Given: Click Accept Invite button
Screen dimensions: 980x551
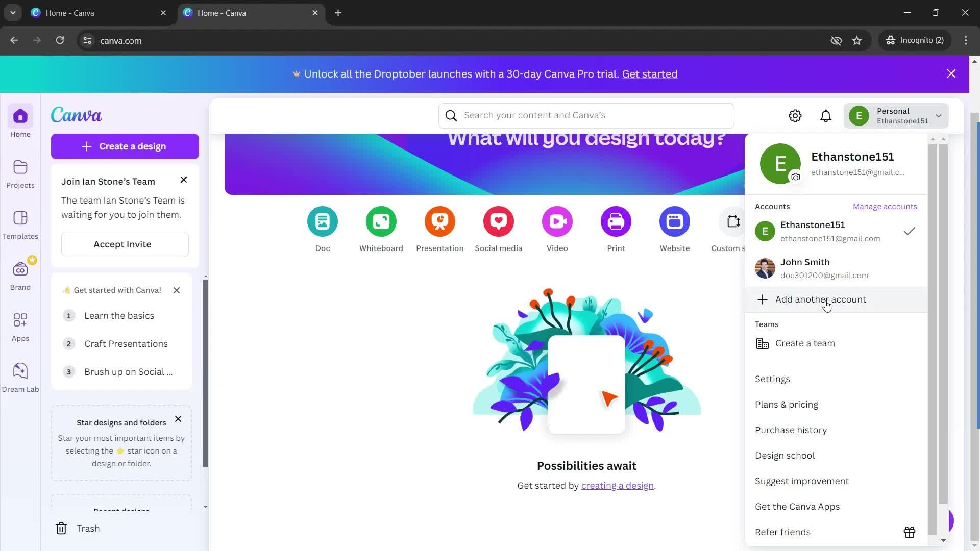Looking at the screenshot, I should tap(125, 244).
